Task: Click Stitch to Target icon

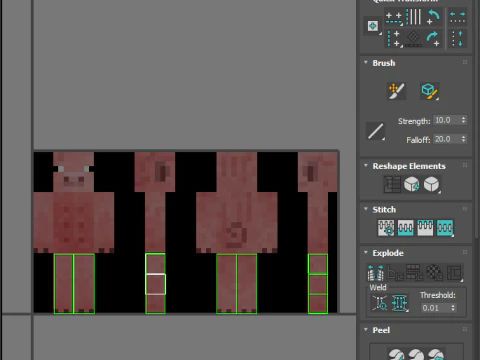Action: tap(386, 228)
